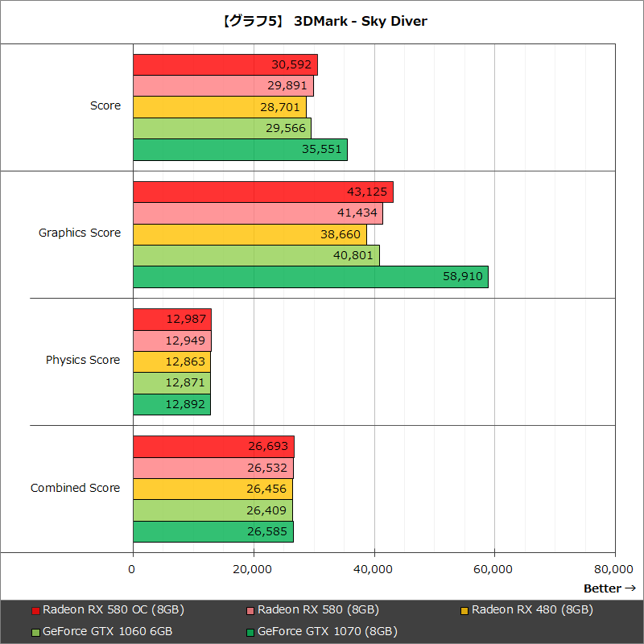Screen dimensions: 644x644
Task: Click the 12,892 Physics Score bar
Action: tap(172, 404)
